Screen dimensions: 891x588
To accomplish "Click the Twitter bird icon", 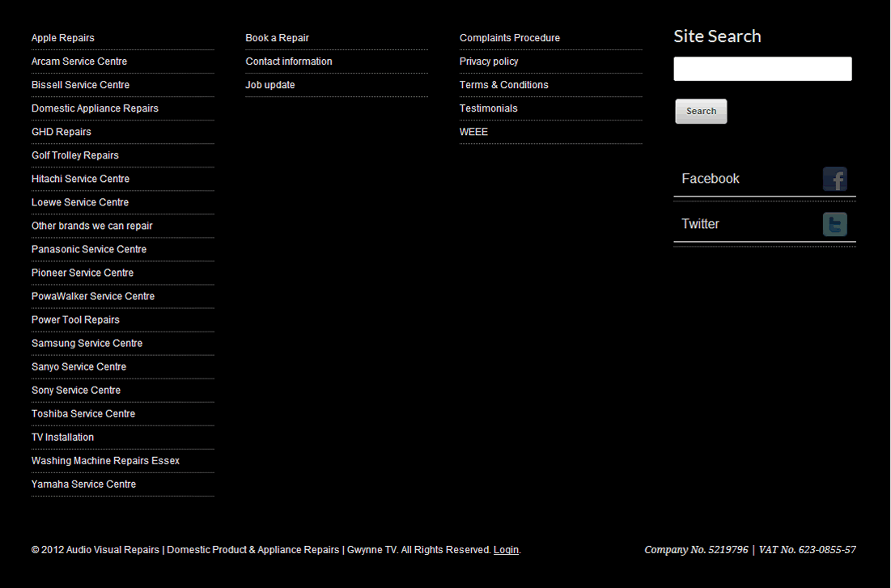I will click(x=834, y=224).
